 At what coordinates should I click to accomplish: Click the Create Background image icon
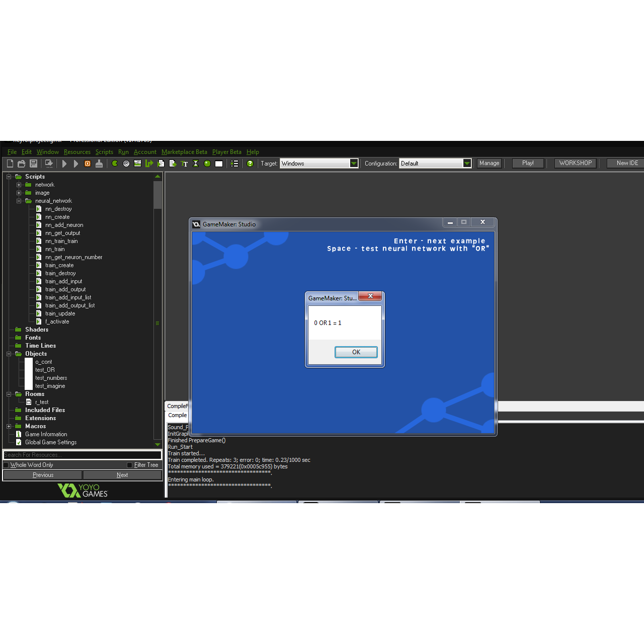[137, 164]
